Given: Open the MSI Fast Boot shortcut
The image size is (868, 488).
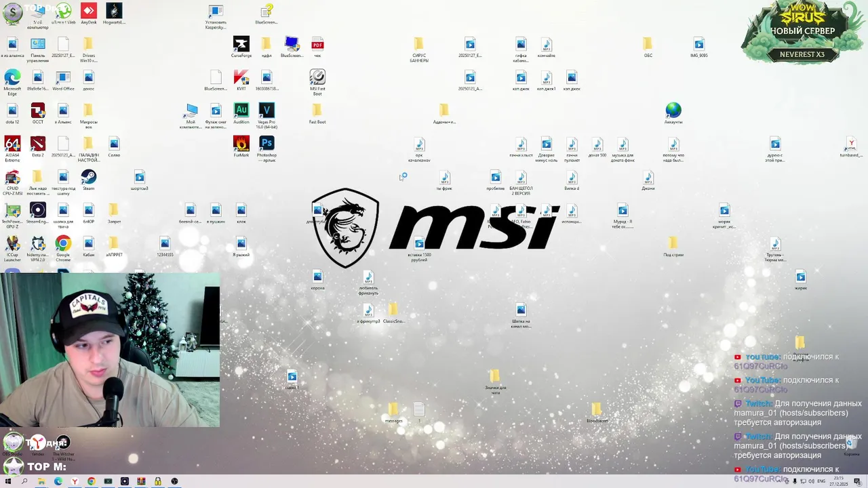Looking at the screenshot, I should click(317, 82).
